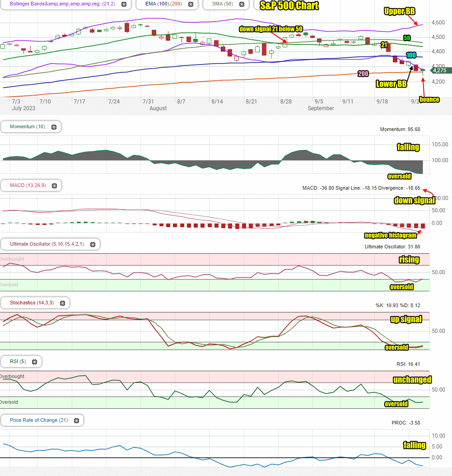Click the September month label
This screenshot has height=476, width=452.
point(321,108)
